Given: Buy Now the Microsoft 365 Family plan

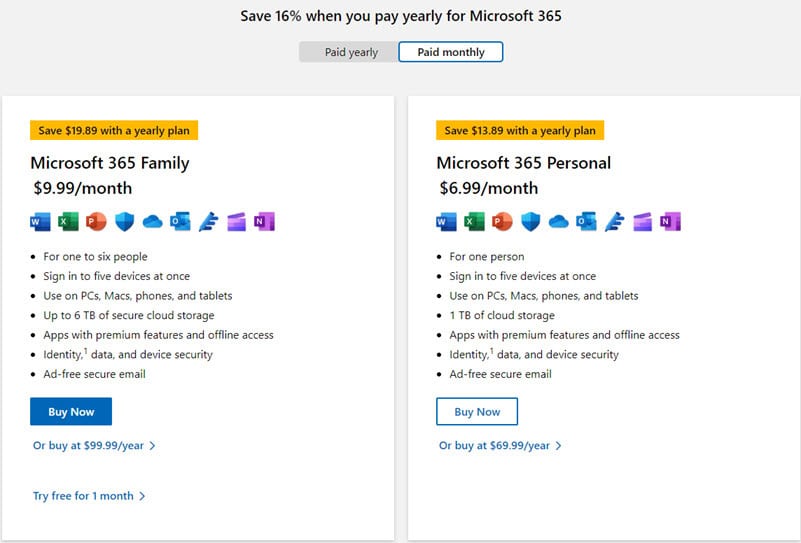Looking at the screenshot, I should point(71,412).
